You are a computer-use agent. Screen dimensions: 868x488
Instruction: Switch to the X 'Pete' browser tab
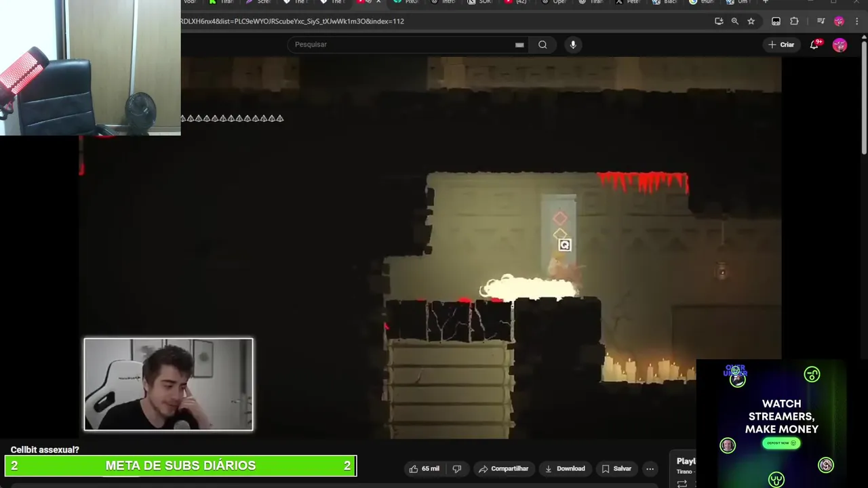[x=628, y=2]
